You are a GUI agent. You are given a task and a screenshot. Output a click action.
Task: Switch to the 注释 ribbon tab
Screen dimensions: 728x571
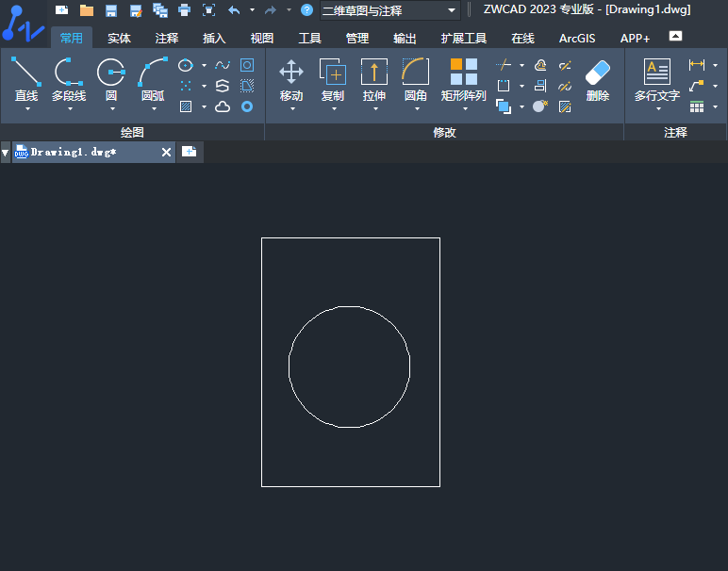[167, 38]
